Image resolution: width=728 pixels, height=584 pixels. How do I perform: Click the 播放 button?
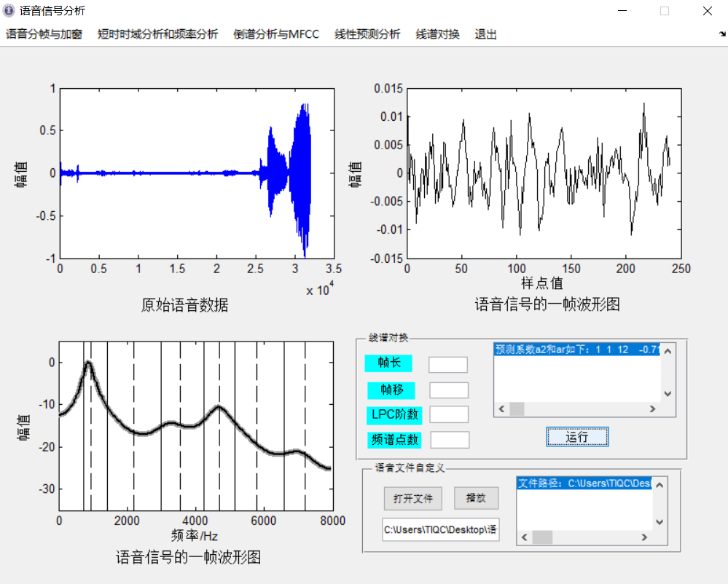[x=476, y=498]
